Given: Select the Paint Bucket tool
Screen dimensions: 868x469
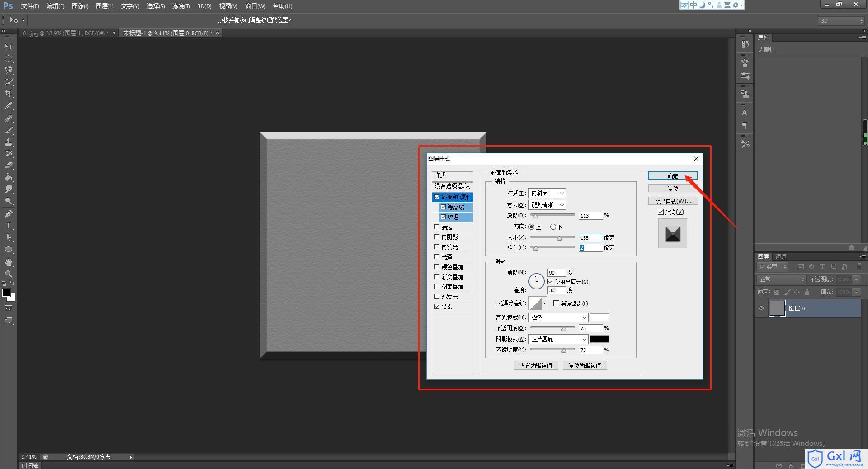Looking at the screenshot, I should click(9, 177).
